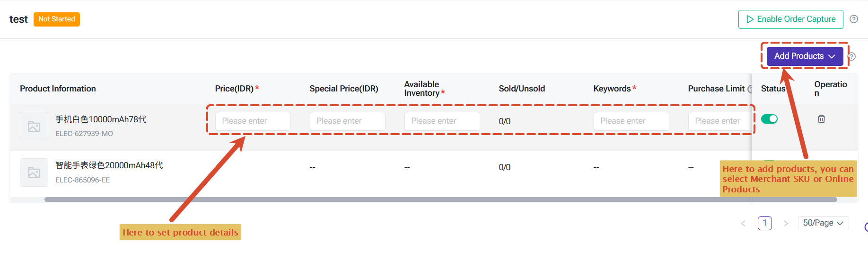Click the Available Inventory input field
868x272 pixels.
pos(442,121)
